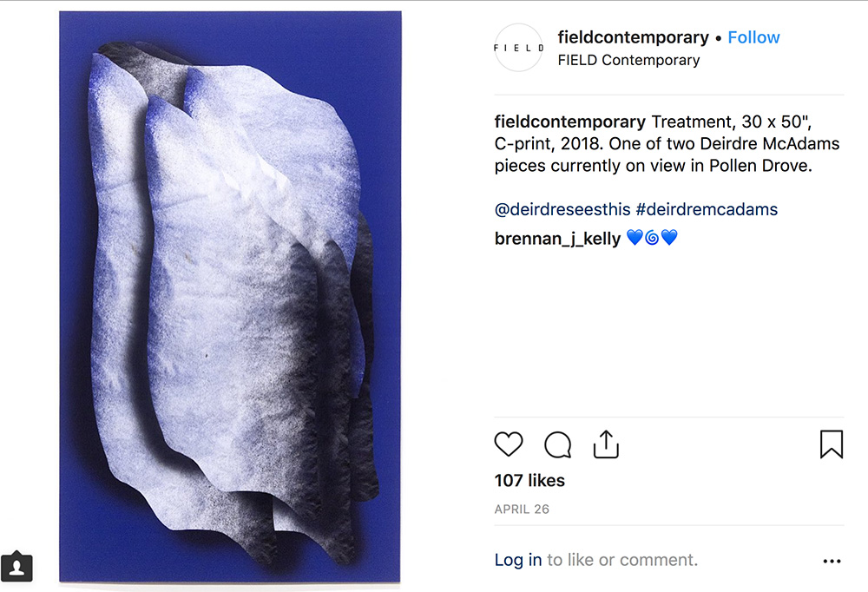
Task: Open the #deirdremcadams hashtag
Action: click(x=707, y=209)
